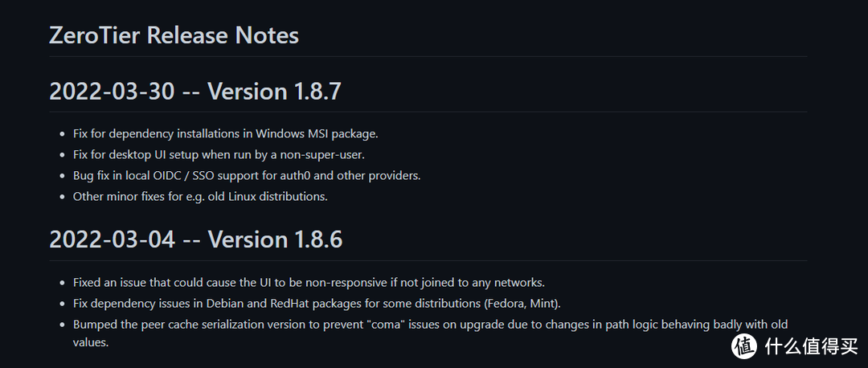Click the bullet before "Other minor fixes"
Viewport: 868px width, 368px height.
point(63,196)
